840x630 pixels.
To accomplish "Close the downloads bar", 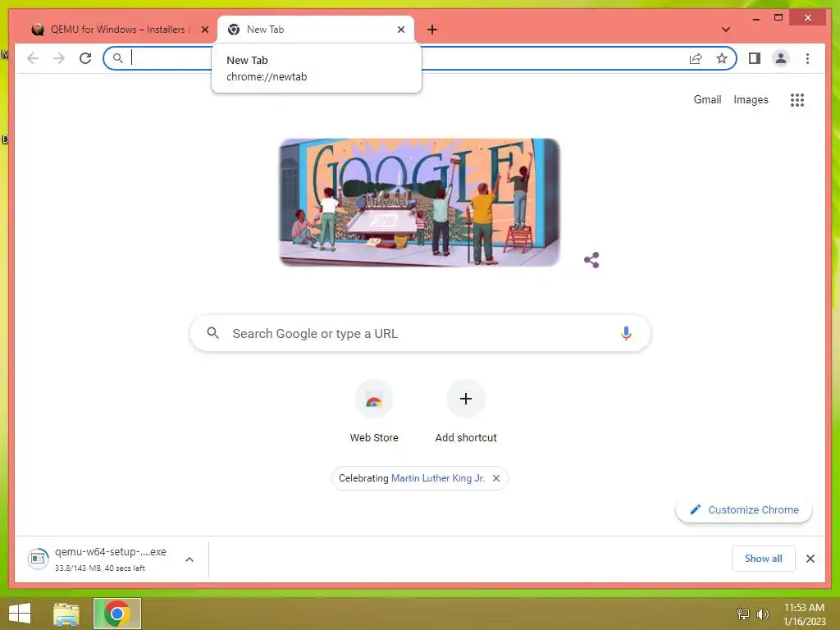I will click(810, 559).
